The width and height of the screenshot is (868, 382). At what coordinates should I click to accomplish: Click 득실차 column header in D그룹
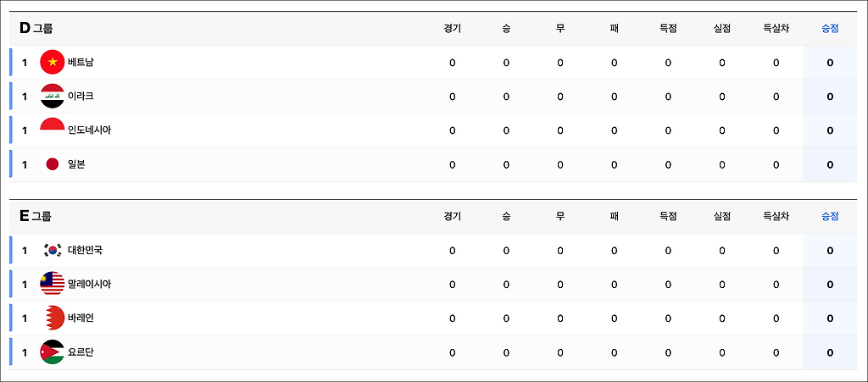point(776,28)
